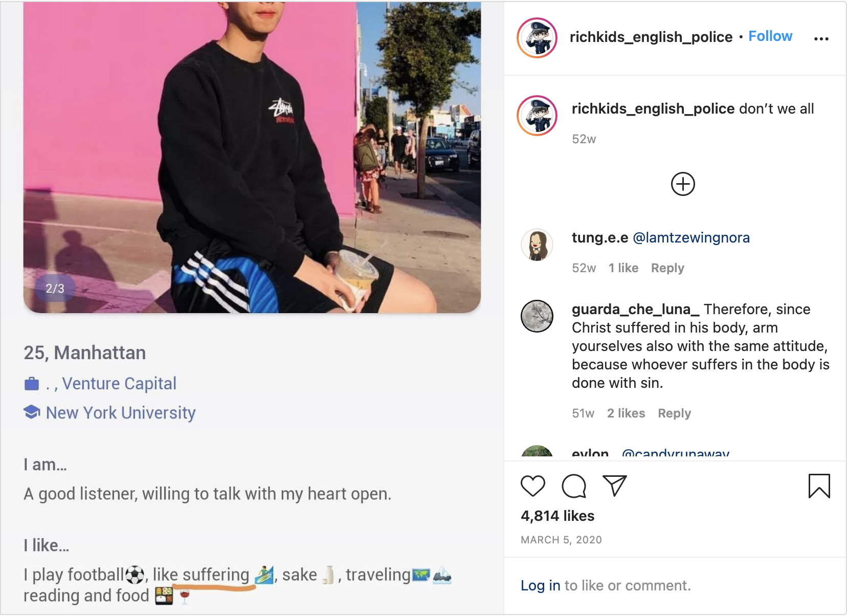Reply to guarda_che_luna_'s comment
The height and width of the screenshot is (616, 847).
[674, 413]
